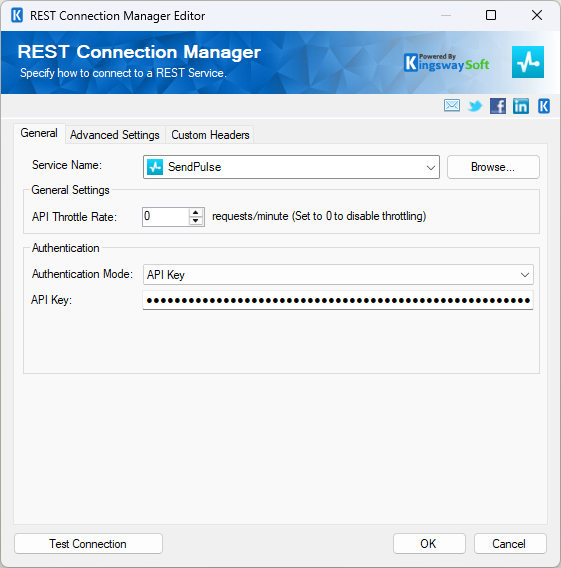Click the 'requests/minute' throttling hint text
Viewport: 561px width, 568px height.
[319, 216]
